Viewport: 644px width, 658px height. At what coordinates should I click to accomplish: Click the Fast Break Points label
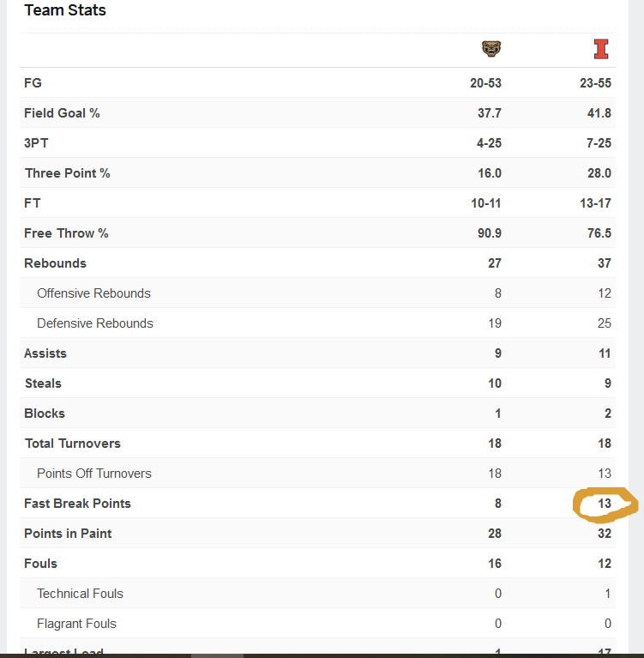(77, 504)
